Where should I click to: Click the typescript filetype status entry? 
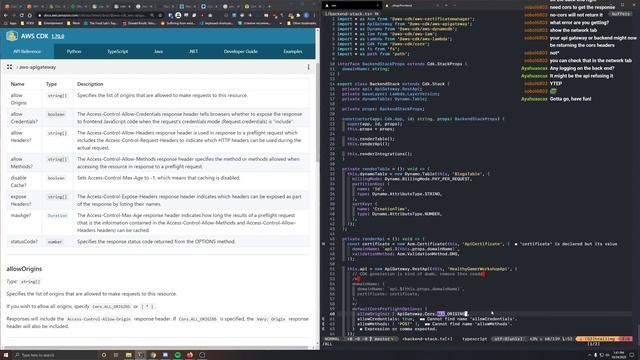[x=474, y=339]
